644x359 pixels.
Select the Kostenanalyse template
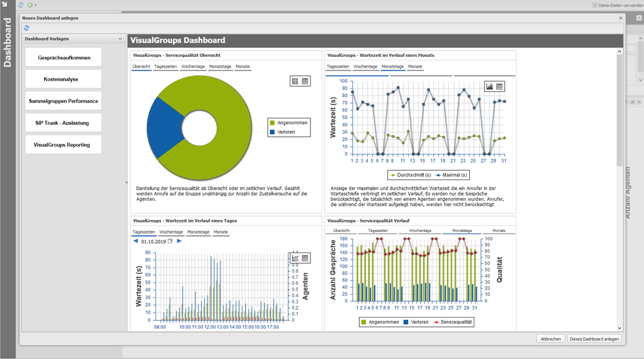[x=63, y=79]
